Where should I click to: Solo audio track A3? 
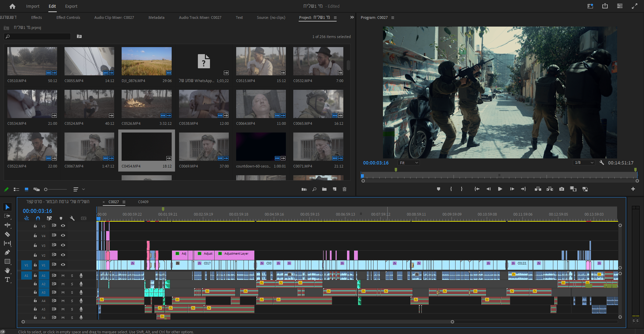pyautogui.click(x=72, y=292)
